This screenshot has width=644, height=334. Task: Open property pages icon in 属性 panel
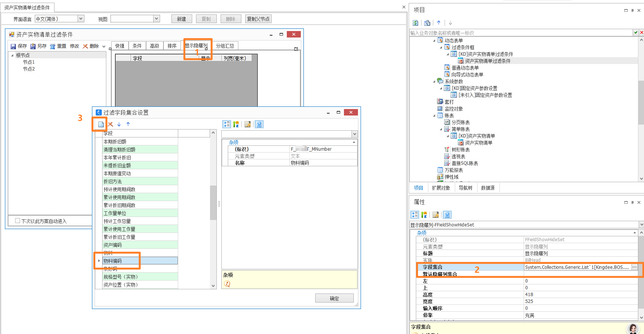click(x=436, y=215)
